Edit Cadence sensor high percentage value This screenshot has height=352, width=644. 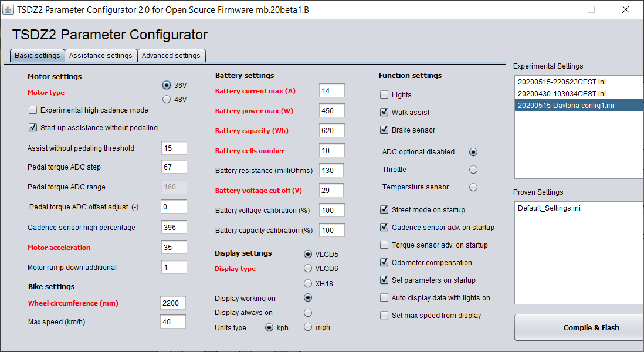tap(174, 227)
